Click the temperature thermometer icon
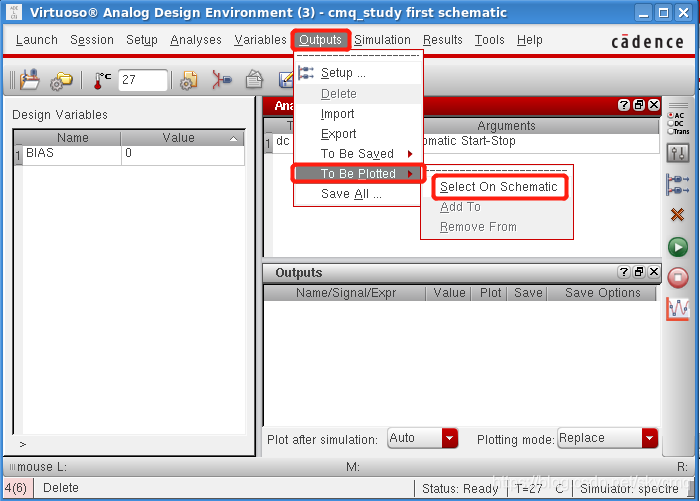This screenshot has width=700, height=501. click(x=102, y=81)
